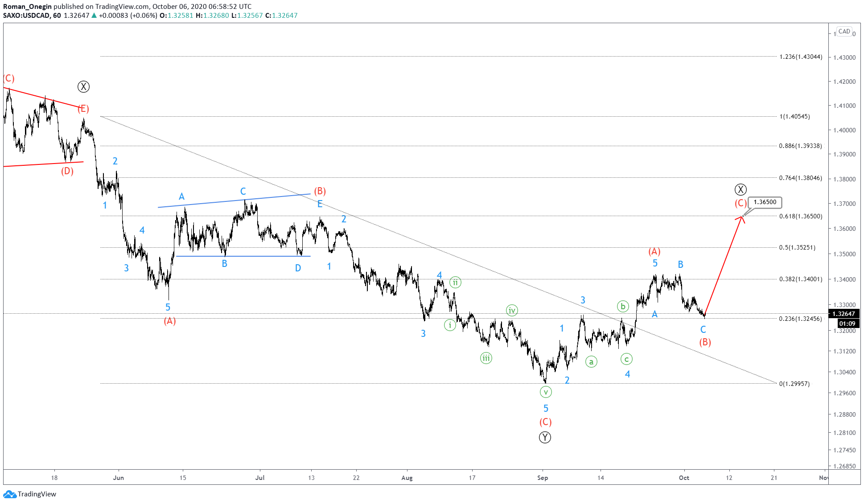This screenshot has width=864, height=504.
Task: Click the green circled a label
Action: pyautogui.click(x=591, y=362)
